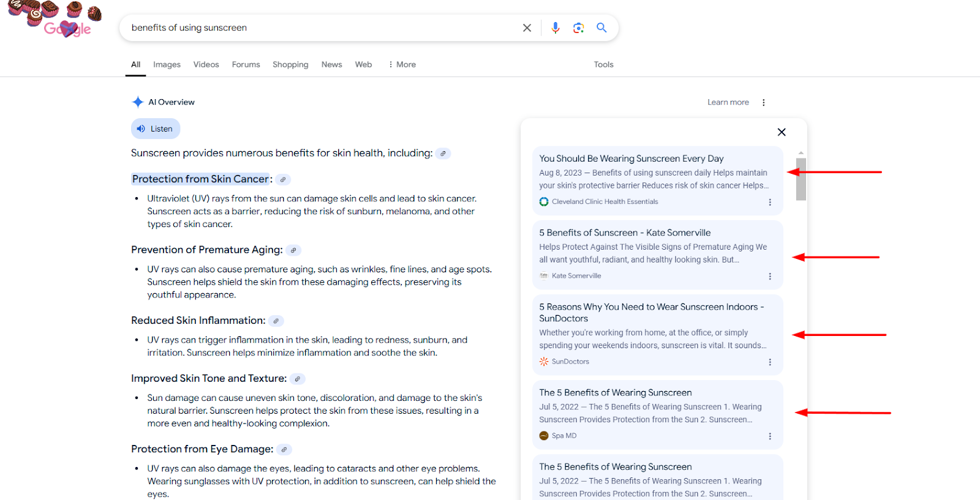Screen dimensions: 980x500
Task: Open Spa MD's The 5 Benefits of Wearing Sunscreen
Action: point(616,393)
